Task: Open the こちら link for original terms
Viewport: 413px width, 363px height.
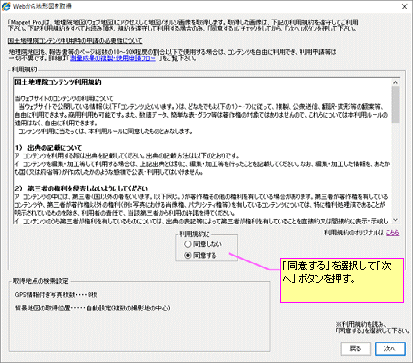Action: click(x=393, y=233)
